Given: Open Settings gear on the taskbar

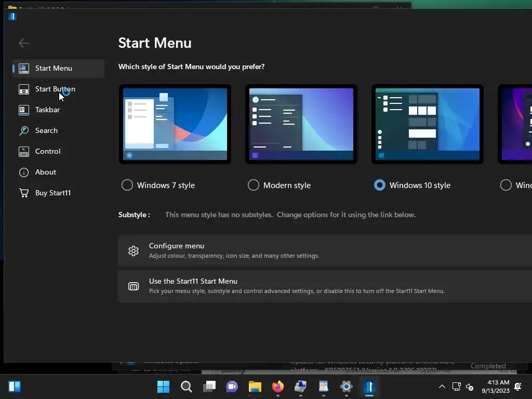Looking at the screenshot, I should pyautogui.click(x=347, y=387).
